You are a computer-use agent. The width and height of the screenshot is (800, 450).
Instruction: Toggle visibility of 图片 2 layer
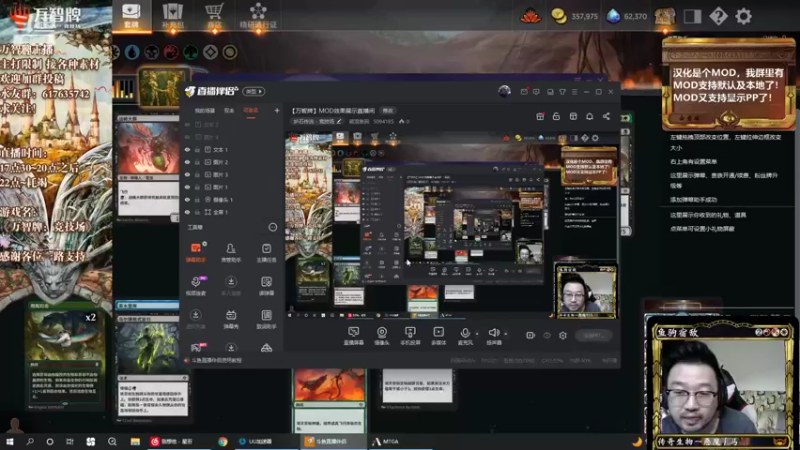click(187, 162)
